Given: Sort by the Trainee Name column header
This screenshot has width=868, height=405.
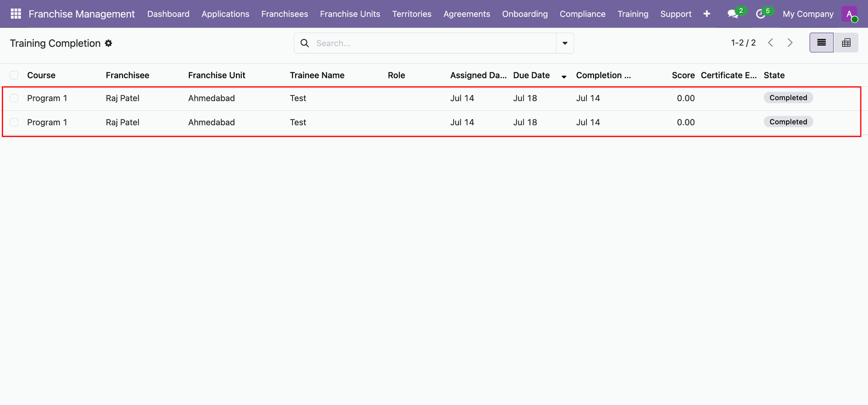Looking at the screenshot, I should tap(317, 75).
